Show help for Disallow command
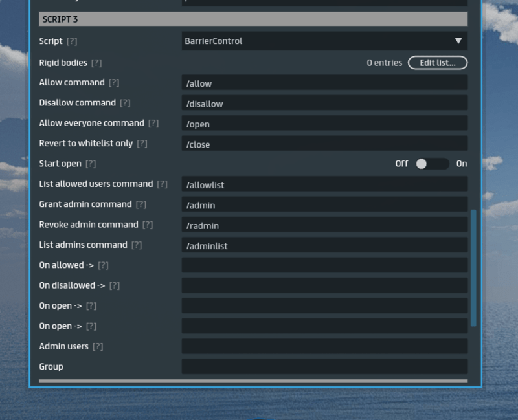The image size is (518, 420). pos(125,104)
